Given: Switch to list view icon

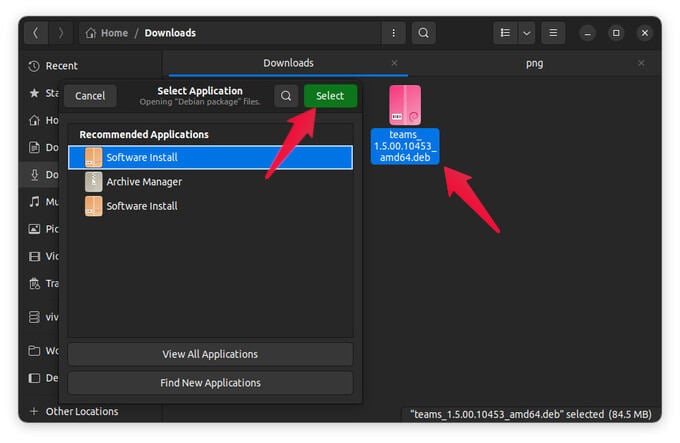Looking at the screenshot, I should (x=505, y=33).
